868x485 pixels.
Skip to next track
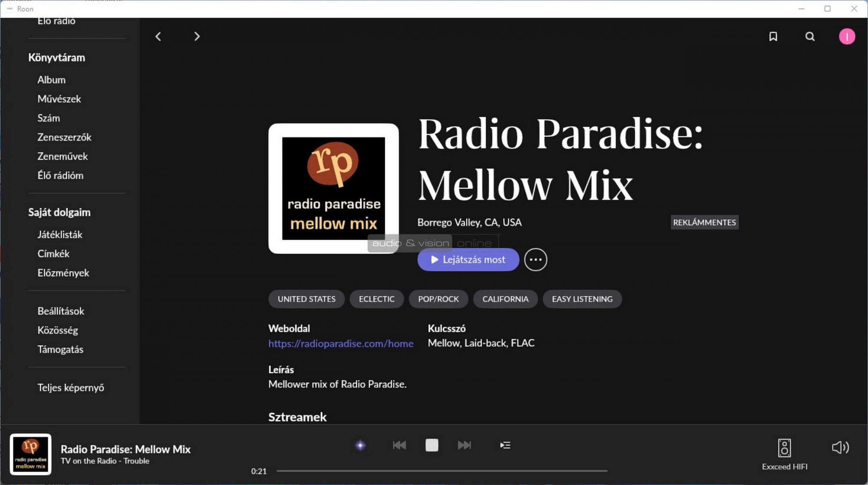pyautogui.click(x=464, y=445)
